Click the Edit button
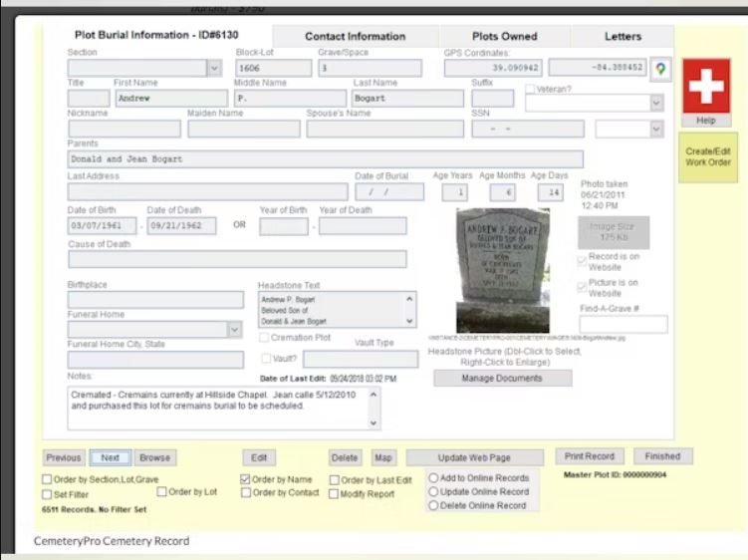 (259, 457)
